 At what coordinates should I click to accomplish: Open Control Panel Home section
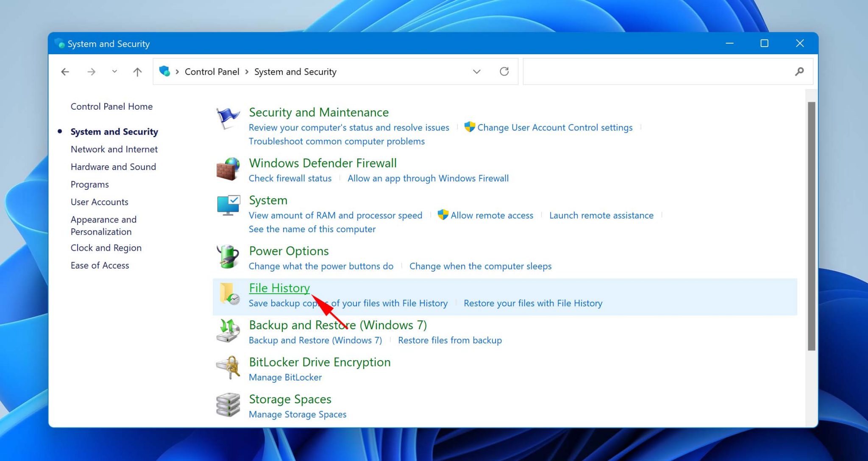pyautogui.click(x=111, y=106)
